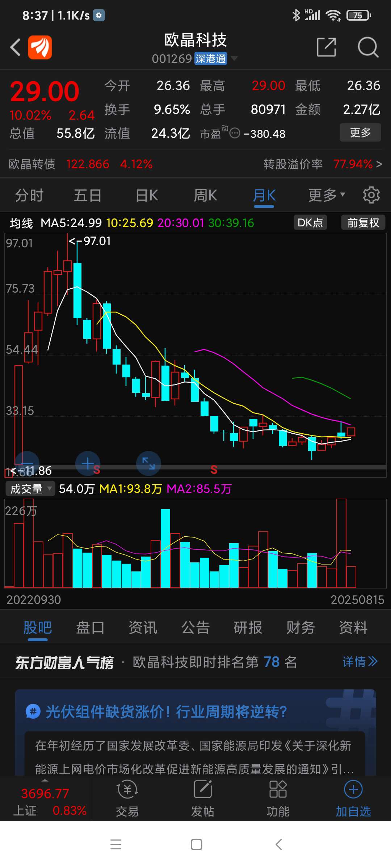391x868 pixels.
Task: Tap the P/E info bubble icon
Action: [235, 133]
